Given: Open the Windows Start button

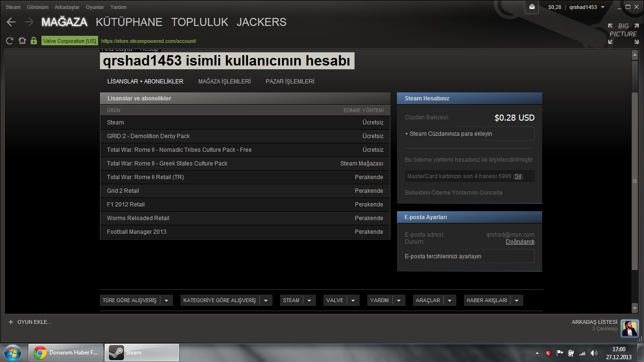Looking at the screenshot, I should pos(13,353).
